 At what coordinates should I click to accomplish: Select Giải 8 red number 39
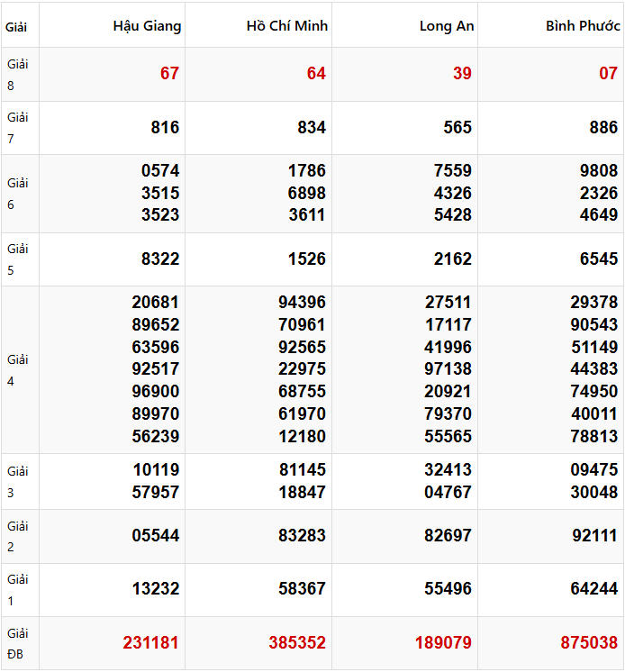(462, 73)
